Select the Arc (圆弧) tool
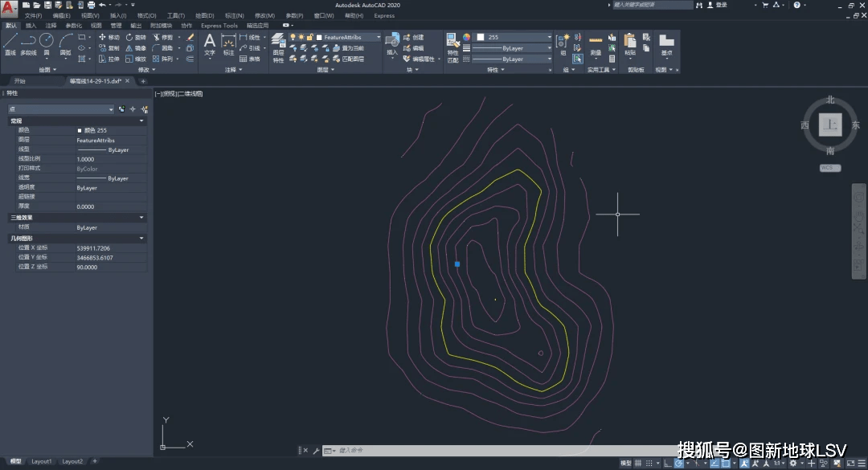The width and height of the screenshot is (868, 470). click(x=65, y=44)
